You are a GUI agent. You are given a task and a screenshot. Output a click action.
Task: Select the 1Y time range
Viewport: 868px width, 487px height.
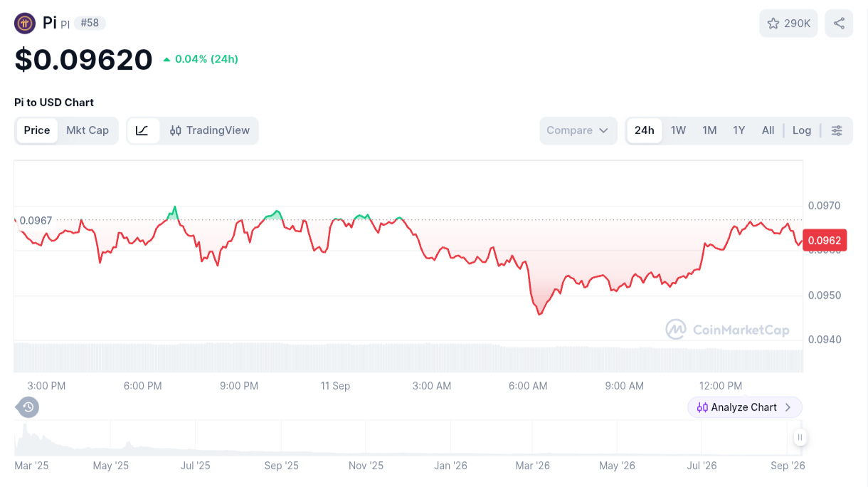[x=739, y=130]
